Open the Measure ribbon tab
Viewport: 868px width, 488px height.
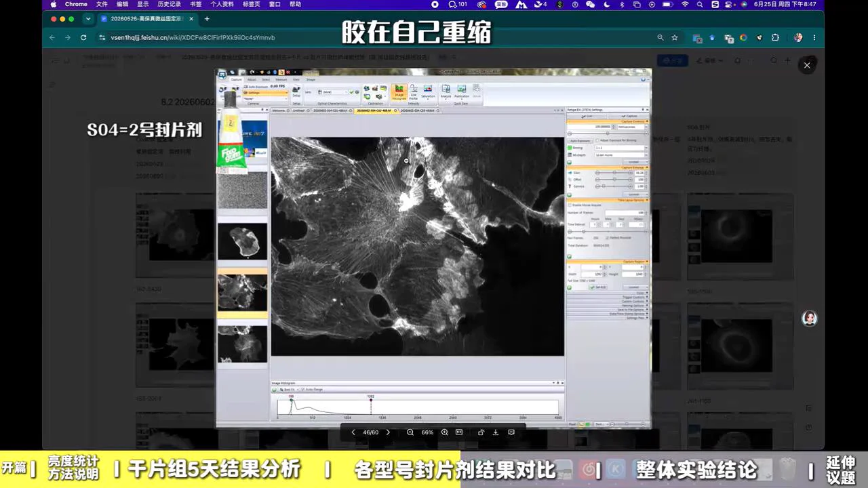coord(281,79)
